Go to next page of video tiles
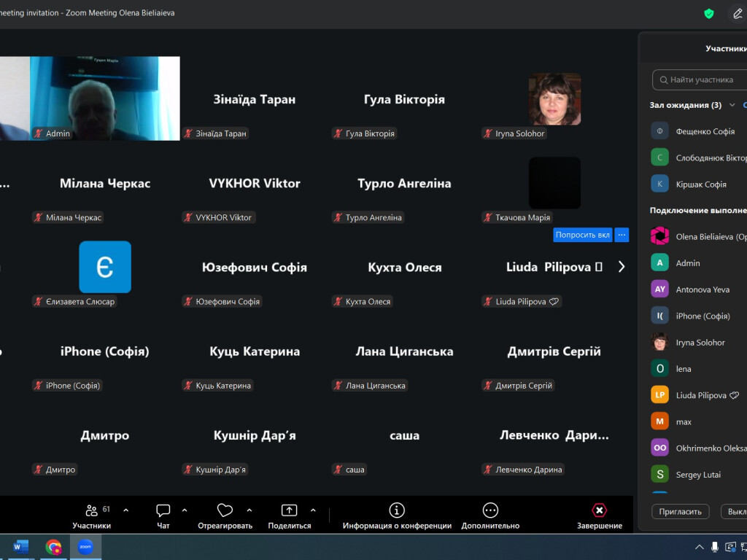747x560 pixels. point(622,267)
